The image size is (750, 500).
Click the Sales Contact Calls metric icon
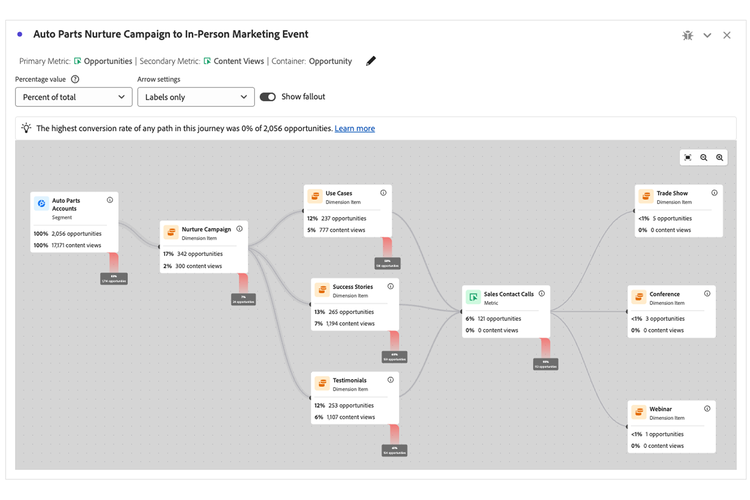473,297
